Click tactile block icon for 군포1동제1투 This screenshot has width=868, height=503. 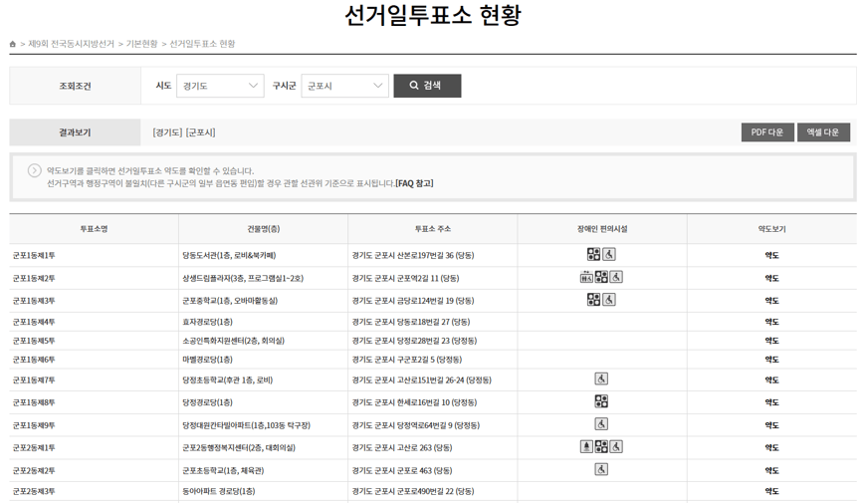[593, 254]
